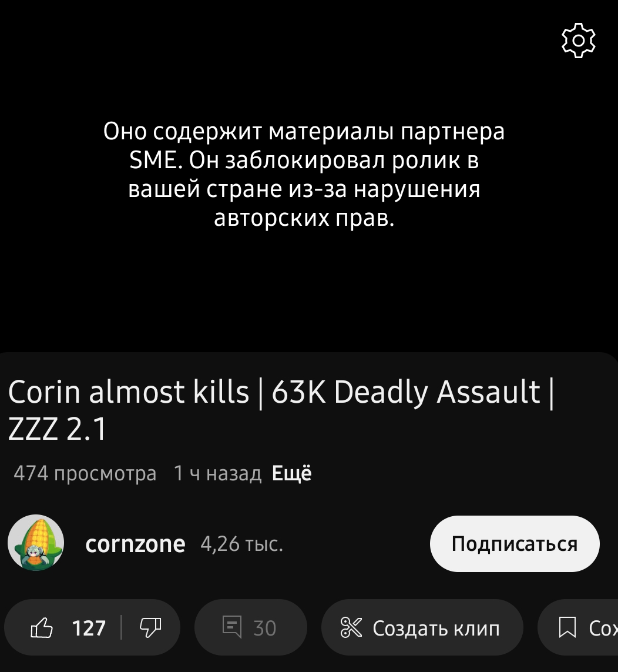Dislike the video with thumbs down

[150, 628]
